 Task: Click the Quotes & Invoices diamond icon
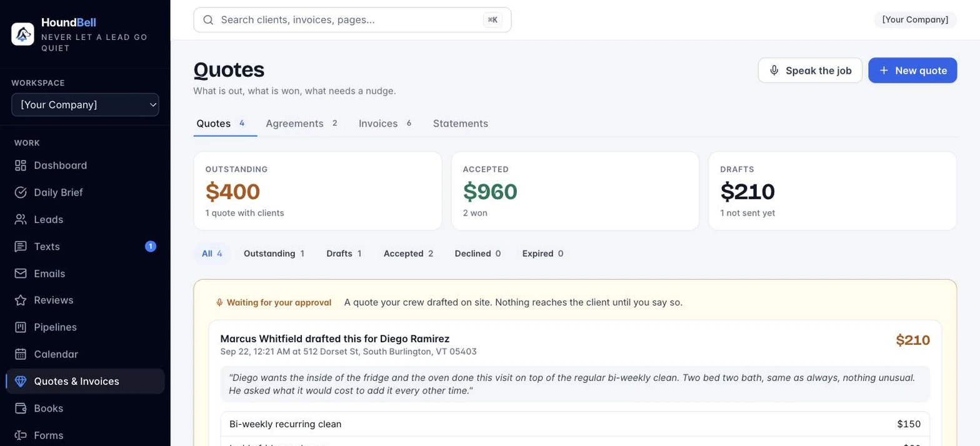(21, 382)
